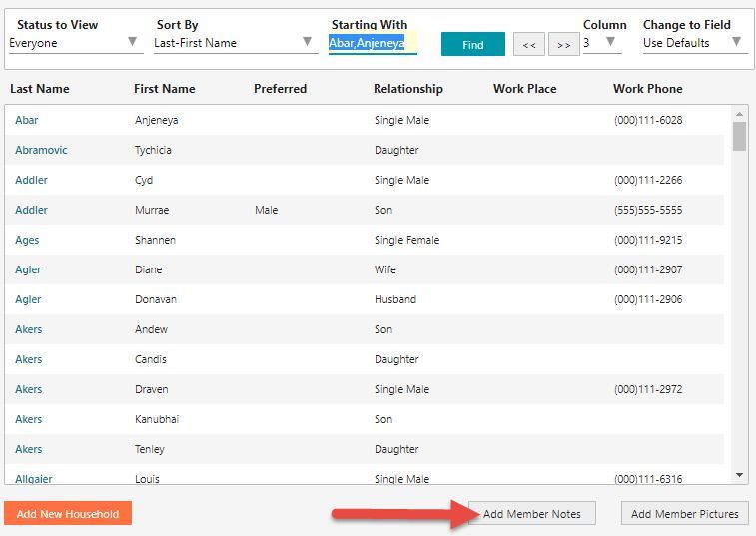Expand the Sort By dropdown arrow
This screenshot has width=756, height=536.
(307, 42)
